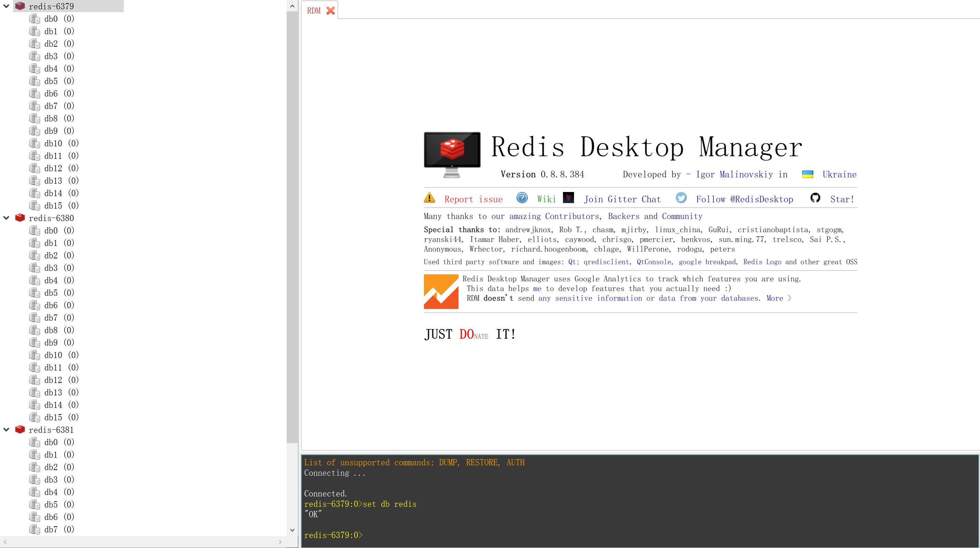Viewport: 980px width, 548px height.
Task: Click the More link about analytics
Action: coord(779,298)
